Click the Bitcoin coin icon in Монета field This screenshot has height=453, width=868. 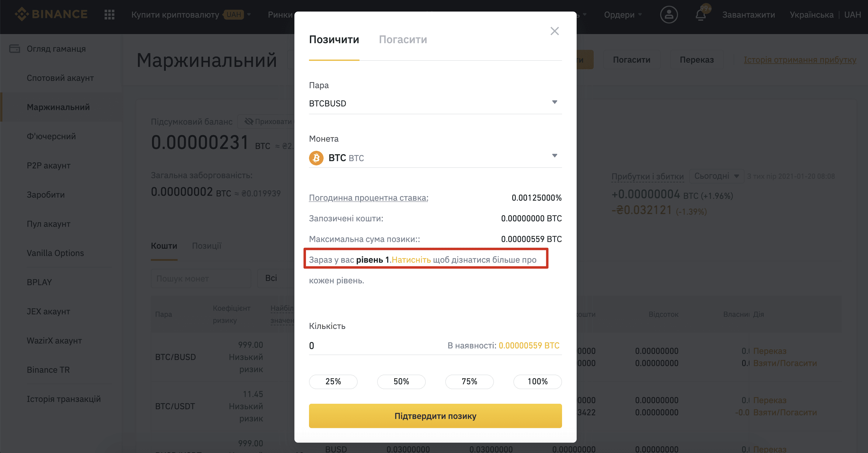tap(316, 157)
